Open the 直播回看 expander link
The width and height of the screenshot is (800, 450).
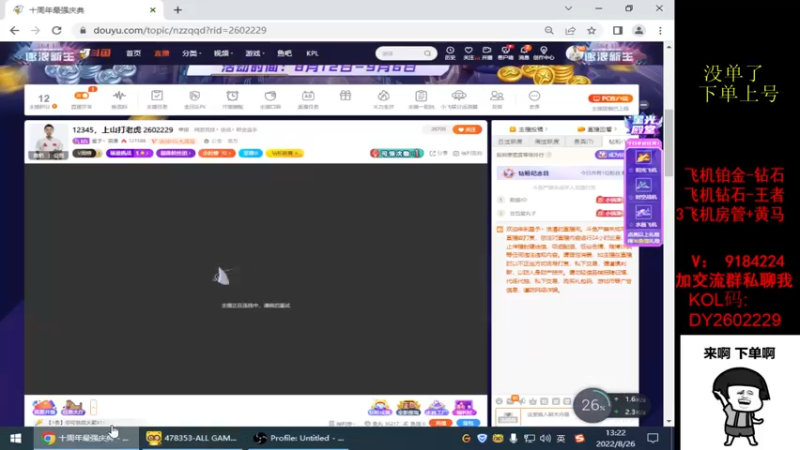(598, 129)
